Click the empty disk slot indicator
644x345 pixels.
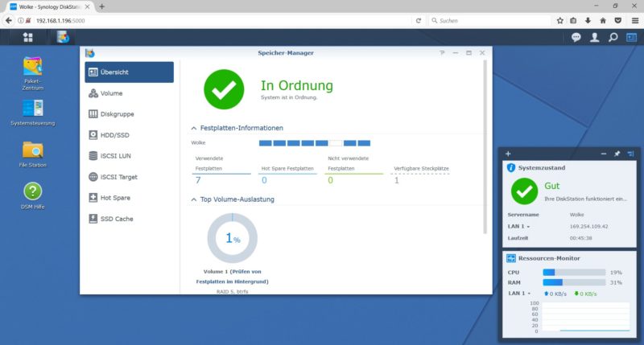[336, 143]
